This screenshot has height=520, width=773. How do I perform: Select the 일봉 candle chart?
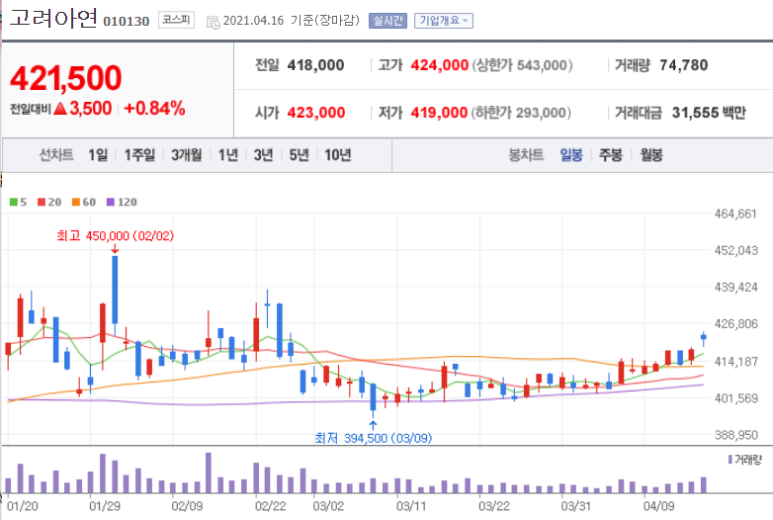(x=571, y=155)
